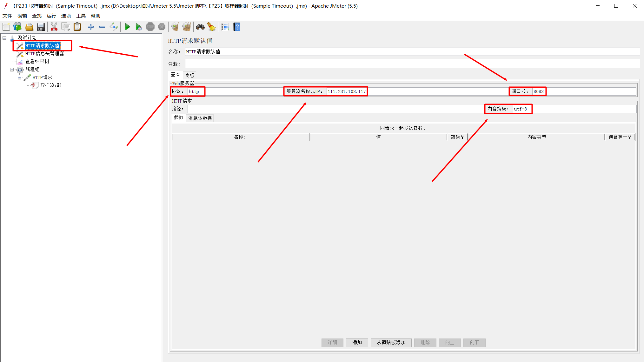Click Start no pauses icon
The width and height of the screenshot is (644, 362).
[x=138, y=27]
